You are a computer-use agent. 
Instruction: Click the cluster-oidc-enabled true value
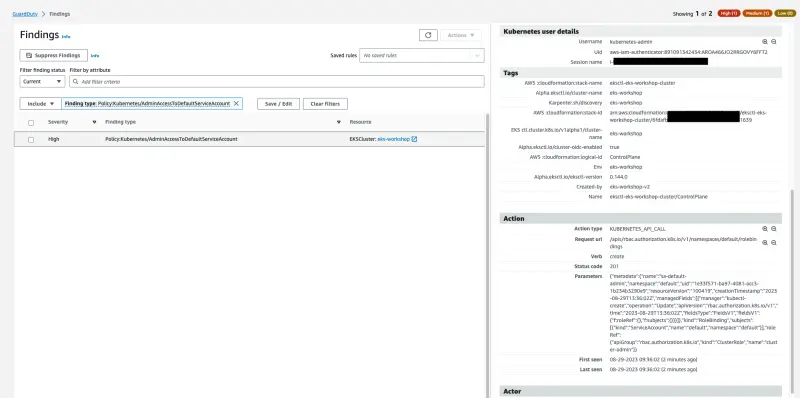614,147
